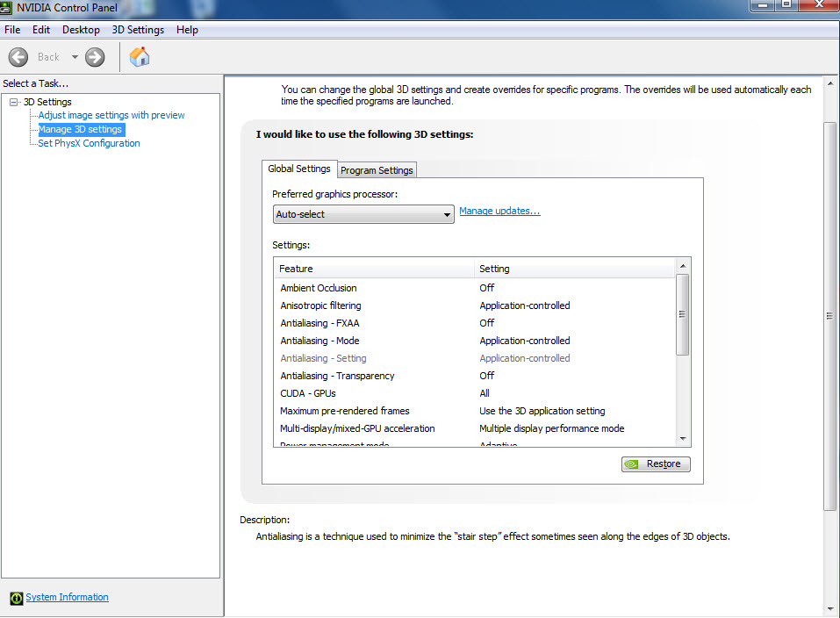The width and height of the screenshot is (840, 618).
Task: Click main panel scroll-up arrow
Action: pyautogui.click(x=830, y=83)
